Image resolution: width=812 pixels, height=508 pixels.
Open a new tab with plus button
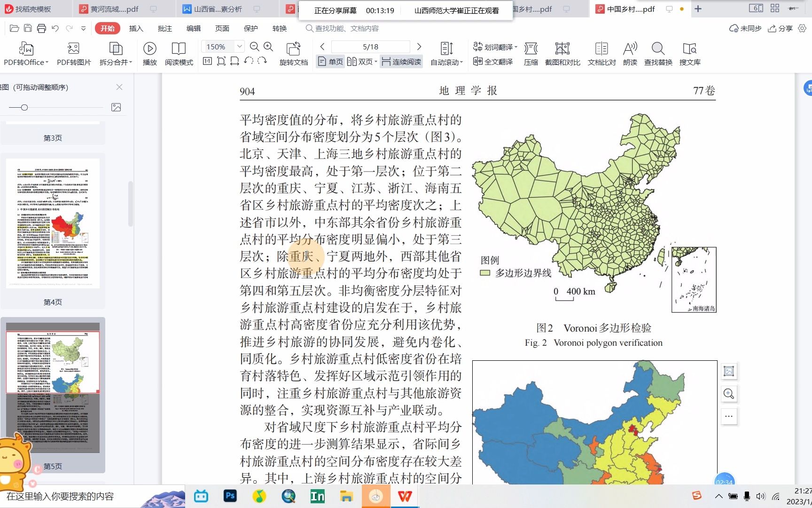[698, 9]
